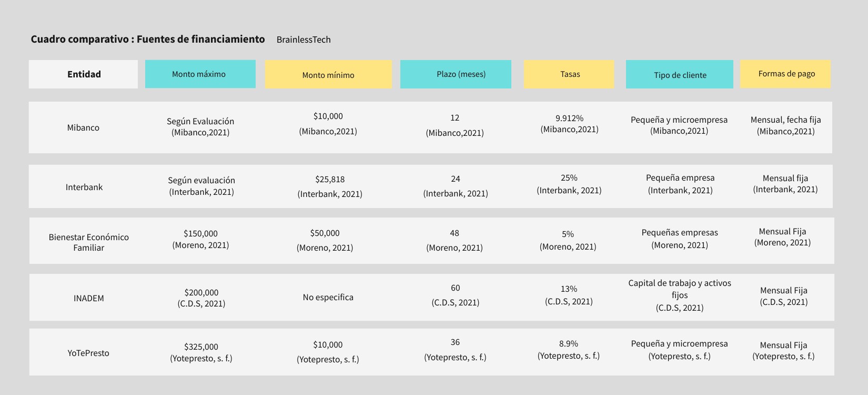Select the '$200,000' maximum amount
The image size is (868, 395).
point(201,293)
